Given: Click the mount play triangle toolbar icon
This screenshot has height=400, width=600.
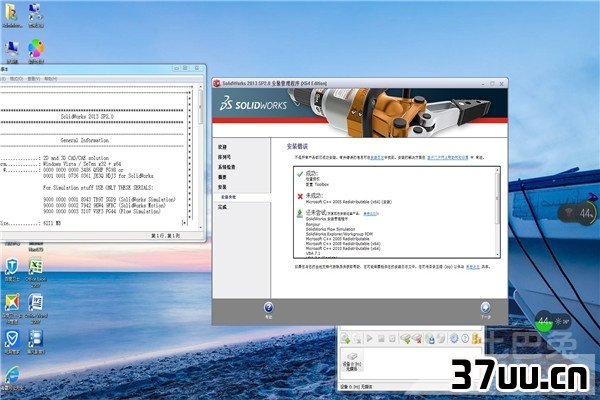Looking at the screenshot, I should 369,338.
